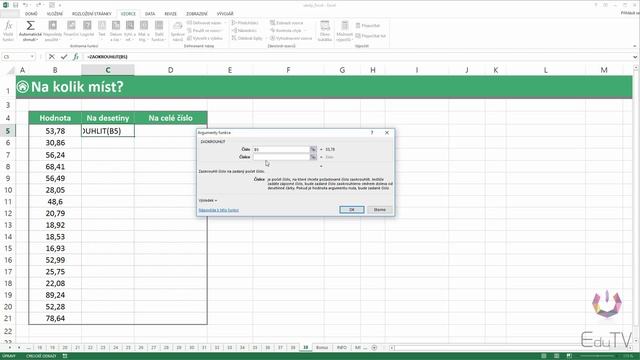Switch to Page Layout view icon
This screenshot has height=360, width=640.
tap(556, 356)
